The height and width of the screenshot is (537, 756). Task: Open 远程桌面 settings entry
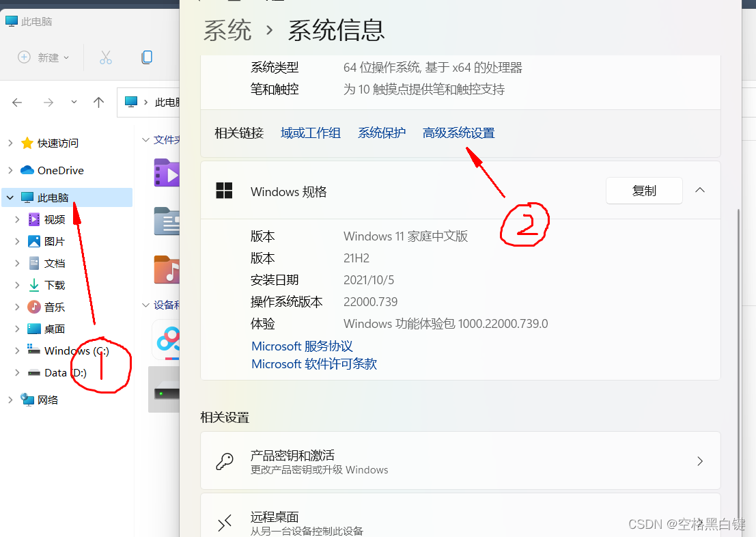pos(460,515)
